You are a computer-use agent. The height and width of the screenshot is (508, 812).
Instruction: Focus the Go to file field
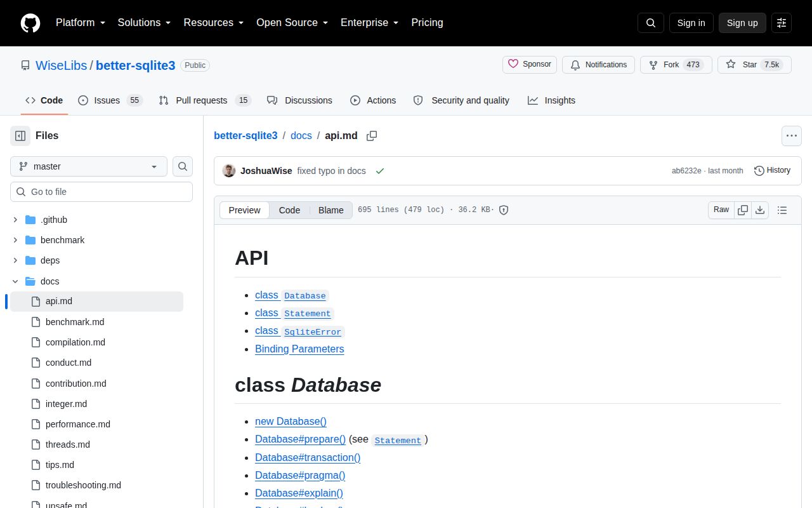(101, 192)
